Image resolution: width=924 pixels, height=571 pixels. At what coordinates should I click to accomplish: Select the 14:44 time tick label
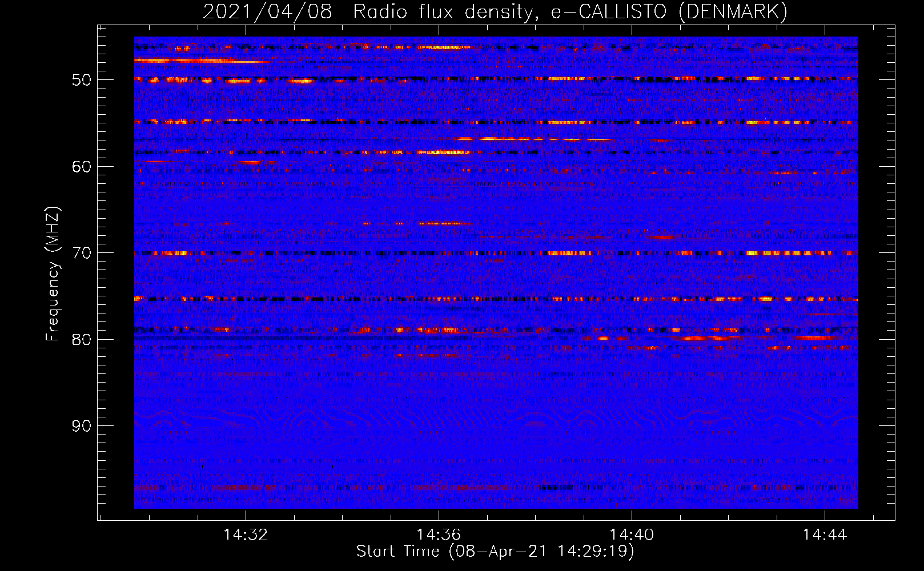point(825,535)
